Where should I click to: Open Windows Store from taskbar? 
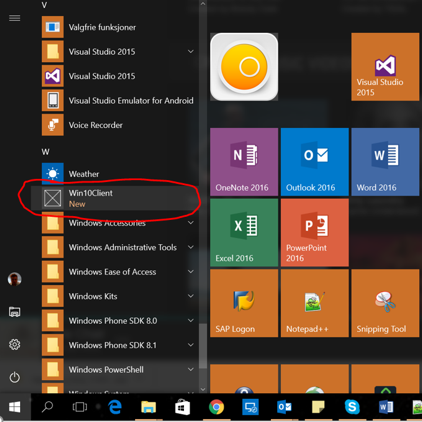click(182, 407)
